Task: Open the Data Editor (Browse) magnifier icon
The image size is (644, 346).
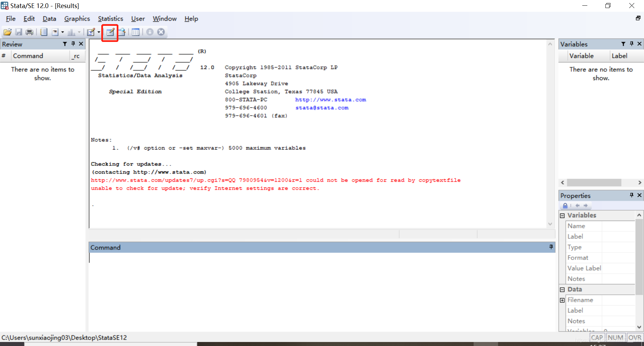Action: pos(122,32)
